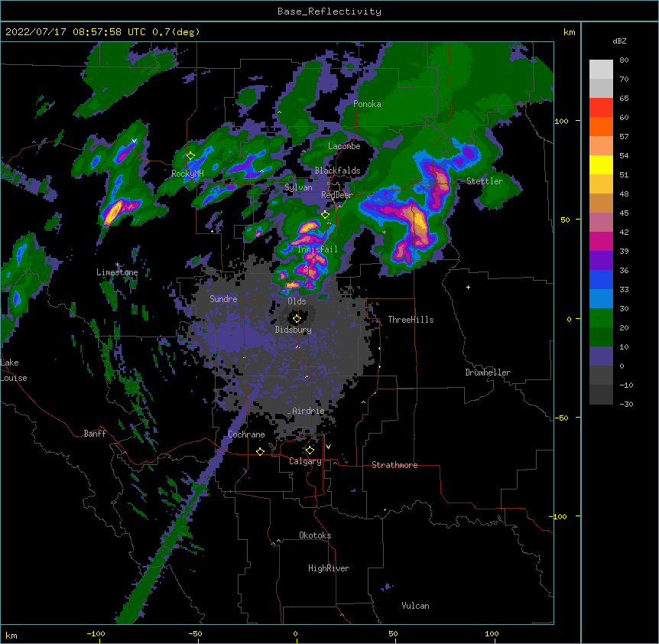Select the radar site diamond between Olds and Didsbury
Screen dimensions: 659x644
coord(297,319)
